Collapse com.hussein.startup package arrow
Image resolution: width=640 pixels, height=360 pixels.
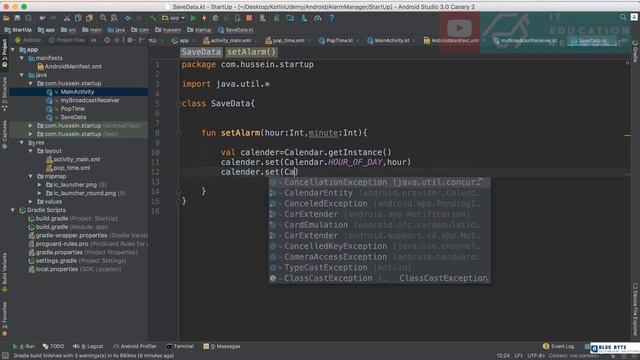[x=31, y=83]
